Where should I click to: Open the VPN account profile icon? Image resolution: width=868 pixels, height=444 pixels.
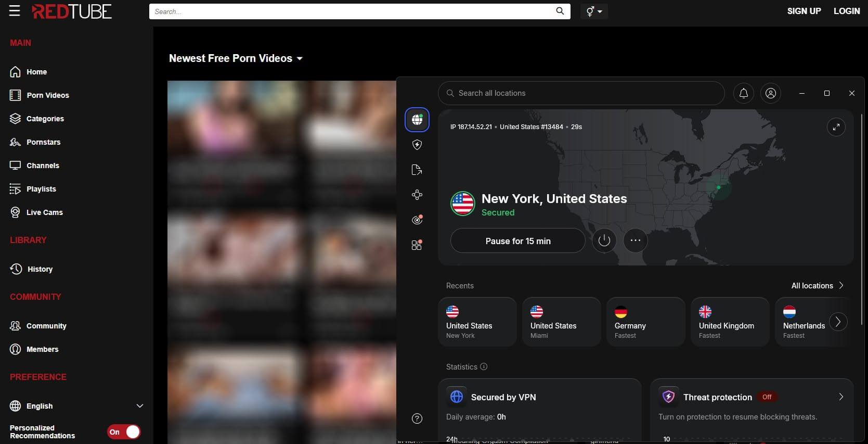[x=771, y=93]
